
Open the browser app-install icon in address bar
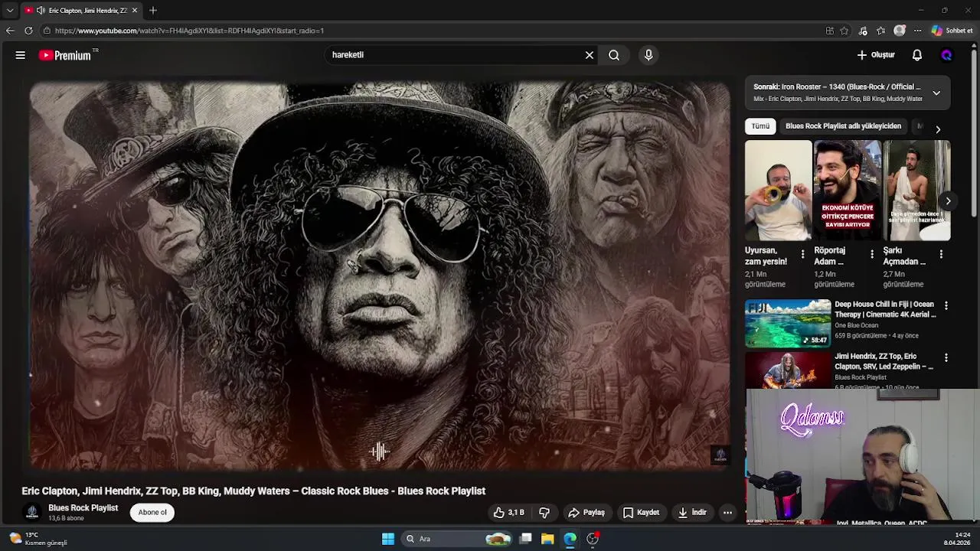(x=829, y=31)
